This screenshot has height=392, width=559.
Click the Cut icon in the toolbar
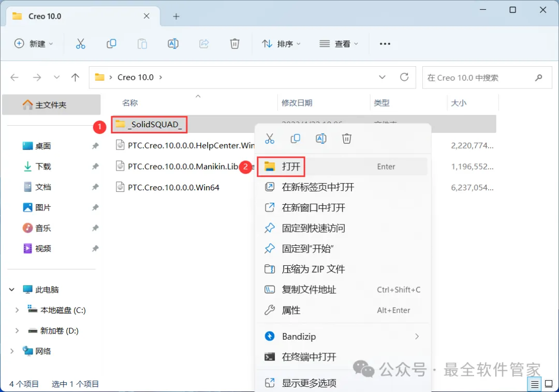[x=81, y=44]
